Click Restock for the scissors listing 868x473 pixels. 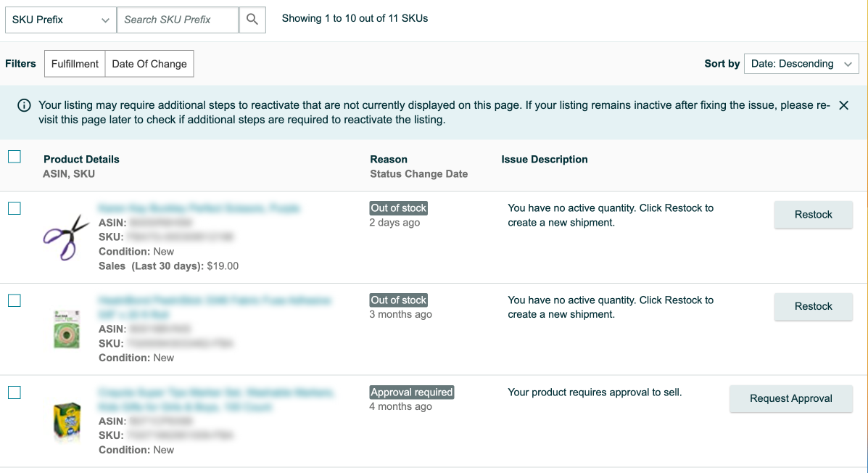pos(813,215)
